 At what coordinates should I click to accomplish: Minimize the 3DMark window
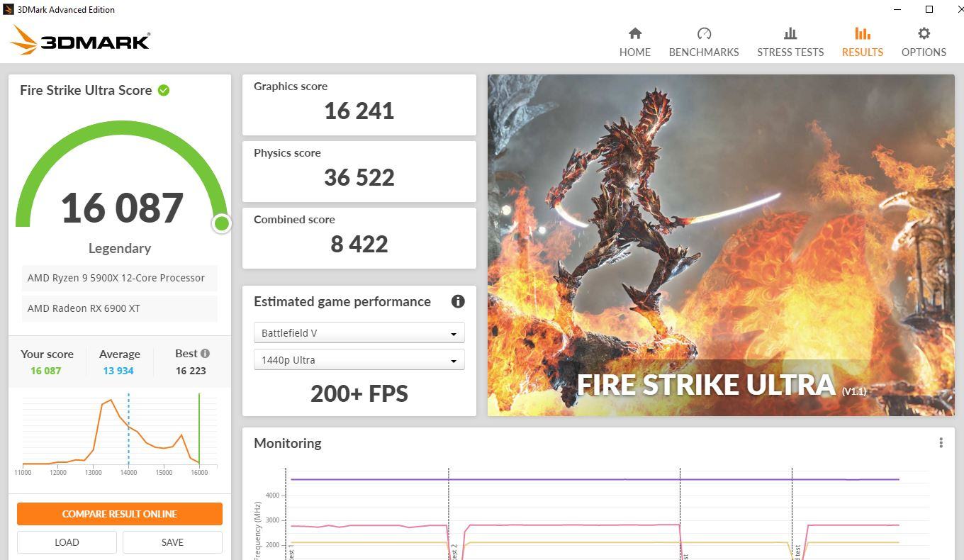[897, 9]
